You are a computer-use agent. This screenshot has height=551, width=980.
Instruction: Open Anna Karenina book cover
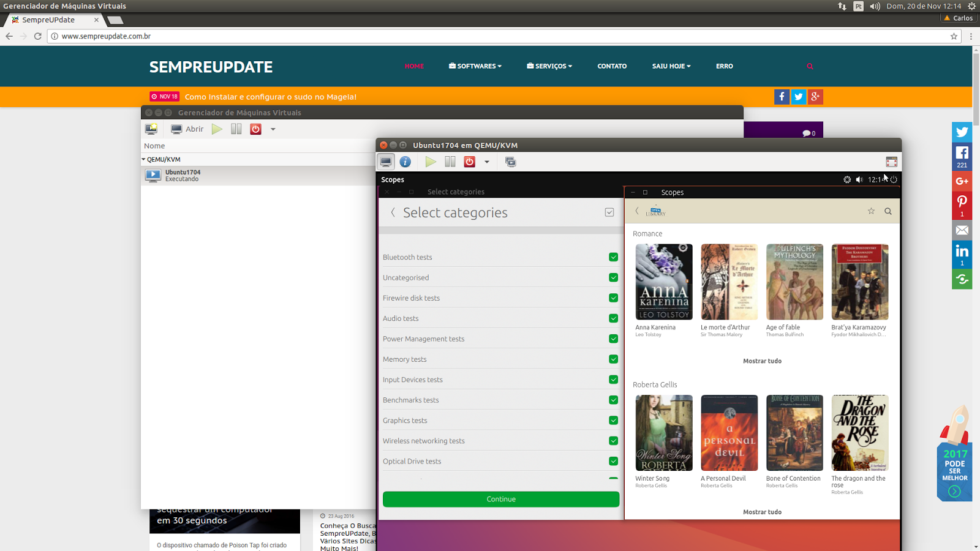pyautogui.click(x=664, y=282)
